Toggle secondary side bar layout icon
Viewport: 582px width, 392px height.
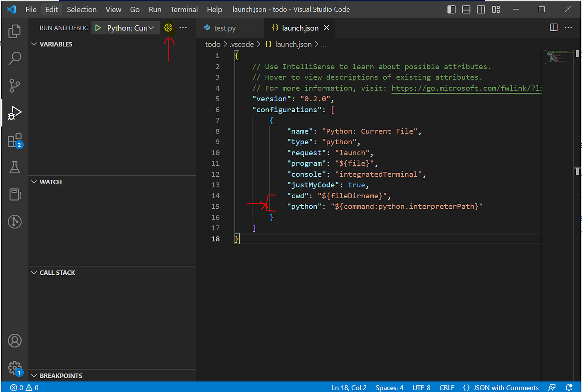coord(481,9)
